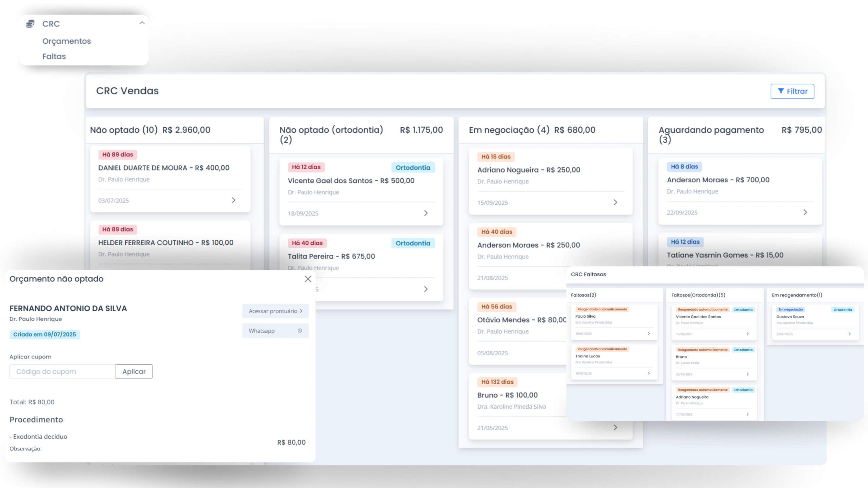Open Adriano Nogueira R$ 250,00 card arrow
868x488 pixels.
pyautogui.click(x=615, y=202)
